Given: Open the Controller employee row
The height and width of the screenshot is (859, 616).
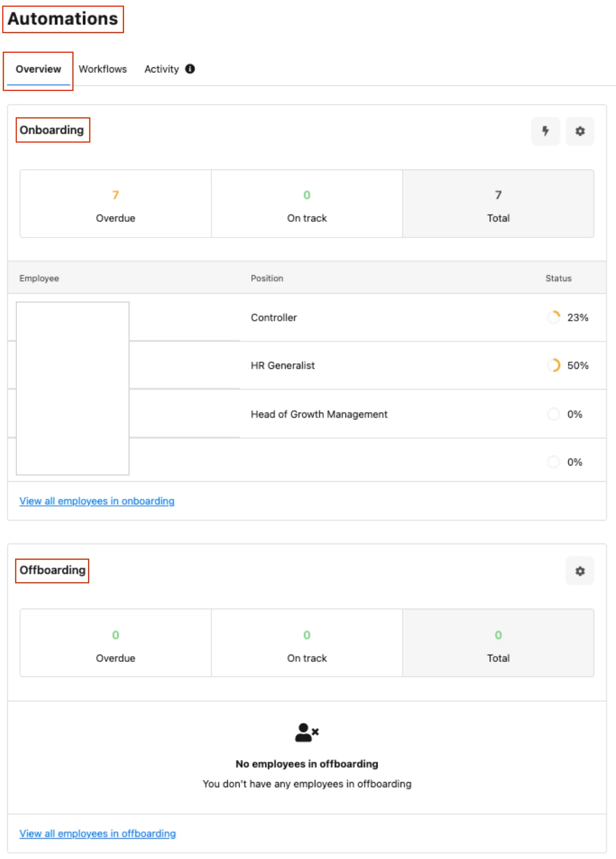Looking at the screenshot, I should (307, 317).
